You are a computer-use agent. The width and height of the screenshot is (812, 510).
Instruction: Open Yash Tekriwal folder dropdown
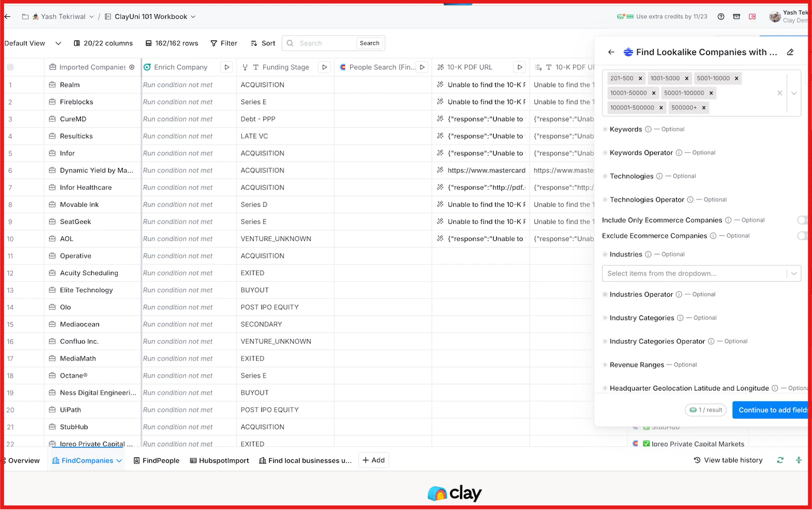click(63, 17)
